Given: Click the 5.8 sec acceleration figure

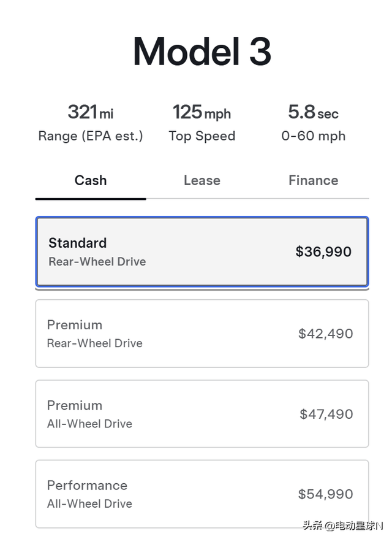Looking at the screenshot, I should 313,112.
